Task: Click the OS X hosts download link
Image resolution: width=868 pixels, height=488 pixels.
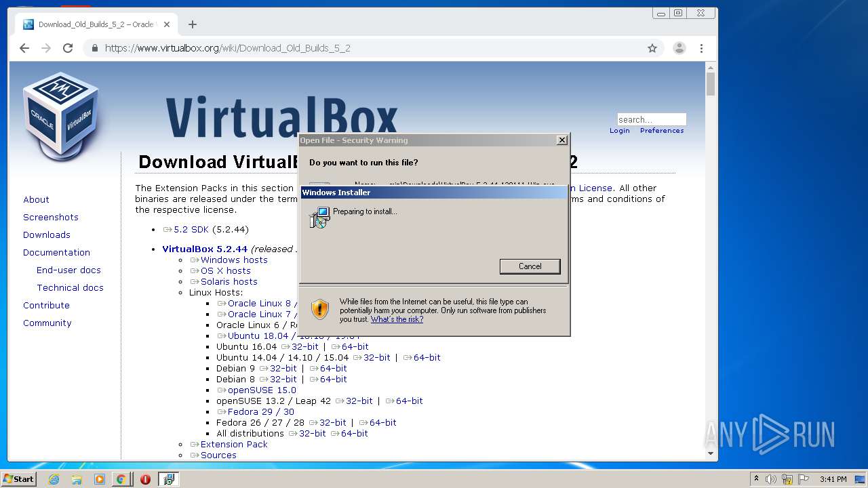Action: (x=220, y=270)
